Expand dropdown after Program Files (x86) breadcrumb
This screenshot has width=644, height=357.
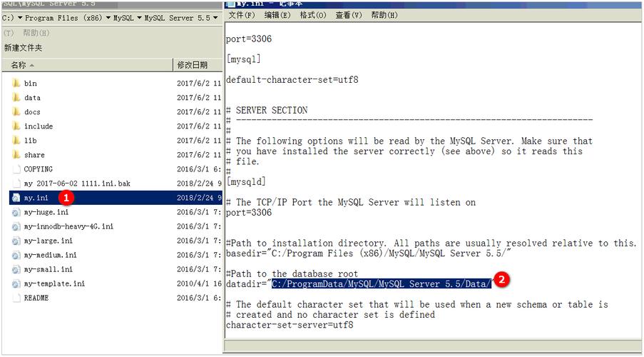pyautogui.click(x=108, y=18)
